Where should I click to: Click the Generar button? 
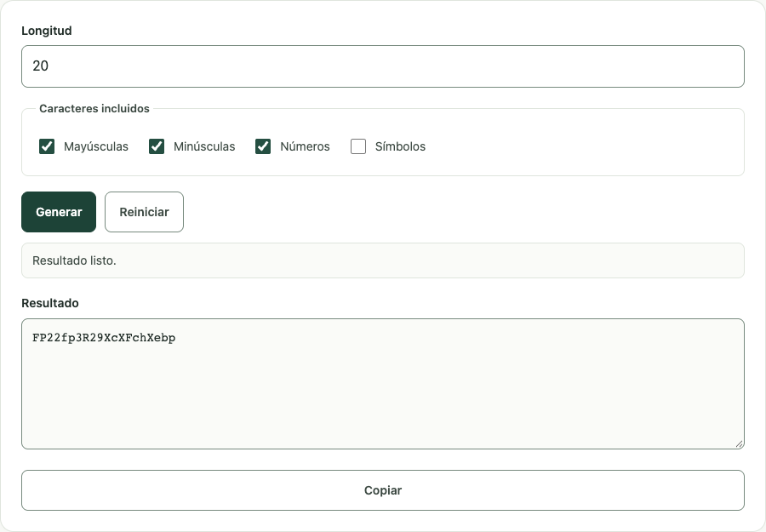59,212
